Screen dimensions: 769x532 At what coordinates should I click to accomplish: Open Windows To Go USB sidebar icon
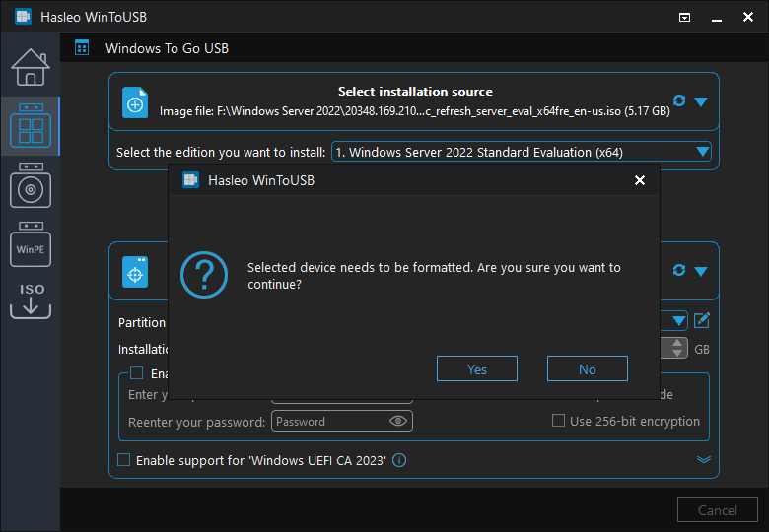pyautogui.click(x=31, y=125)
